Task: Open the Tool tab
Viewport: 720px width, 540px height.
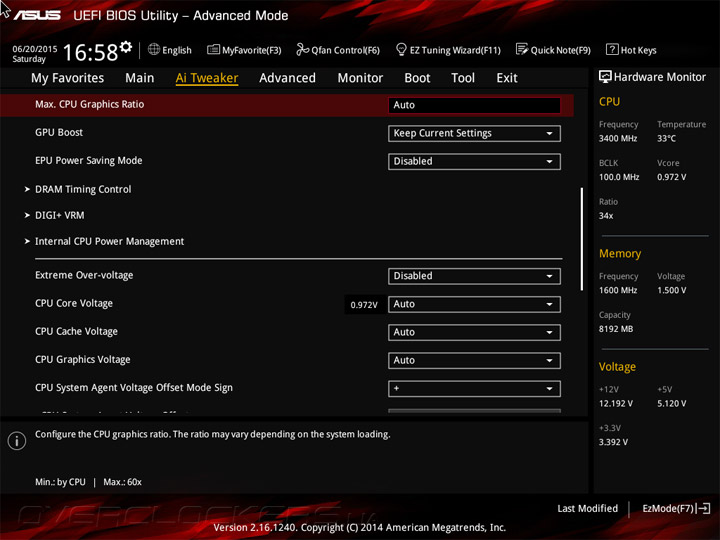Action: (463, 78)
